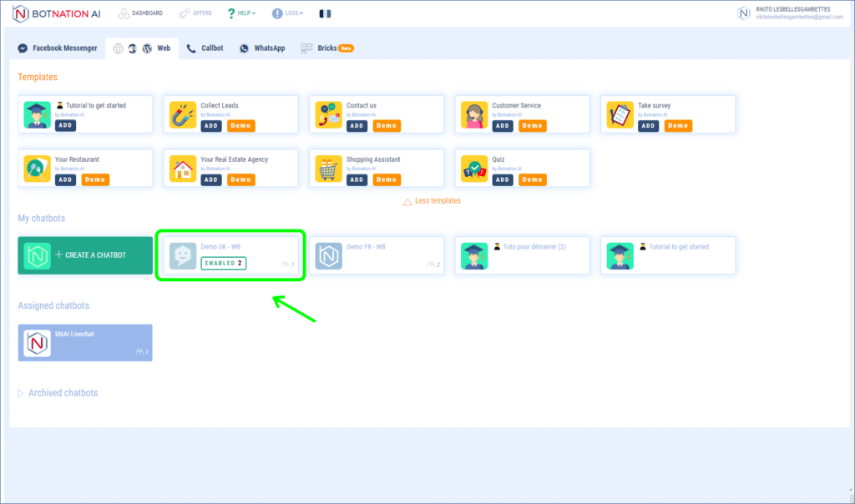Expand the Archived chatbots section
This screenshot has width=855, height=504.
coord(58,393)
